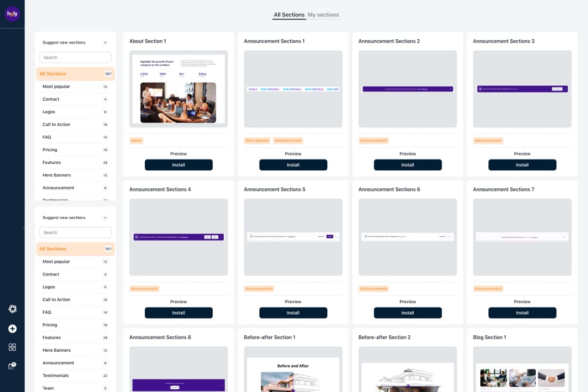Click the 'About' tag under About Section 1
This screenshot has width=588, height=392.
[x=136, y=140]
